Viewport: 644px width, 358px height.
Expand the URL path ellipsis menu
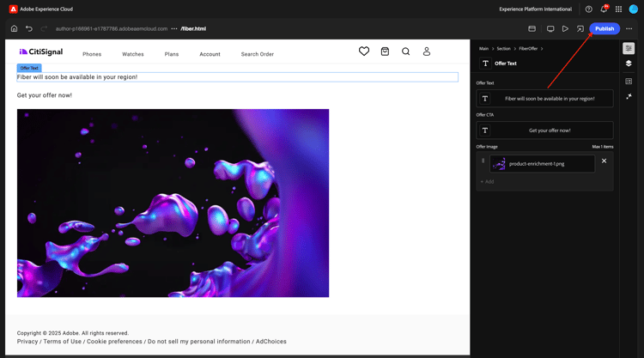(x=174, y=28)
